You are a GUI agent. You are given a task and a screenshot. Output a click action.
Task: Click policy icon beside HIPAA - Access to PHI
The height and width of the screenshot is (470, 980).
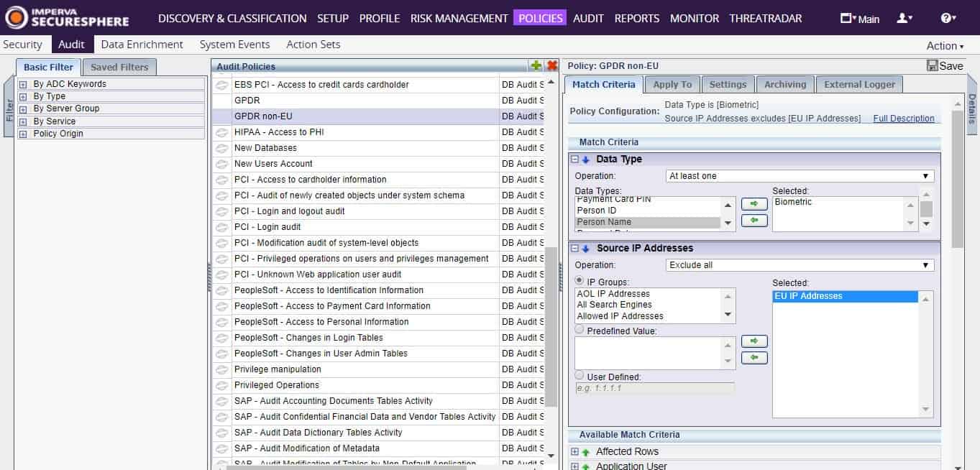coord(222,132)
